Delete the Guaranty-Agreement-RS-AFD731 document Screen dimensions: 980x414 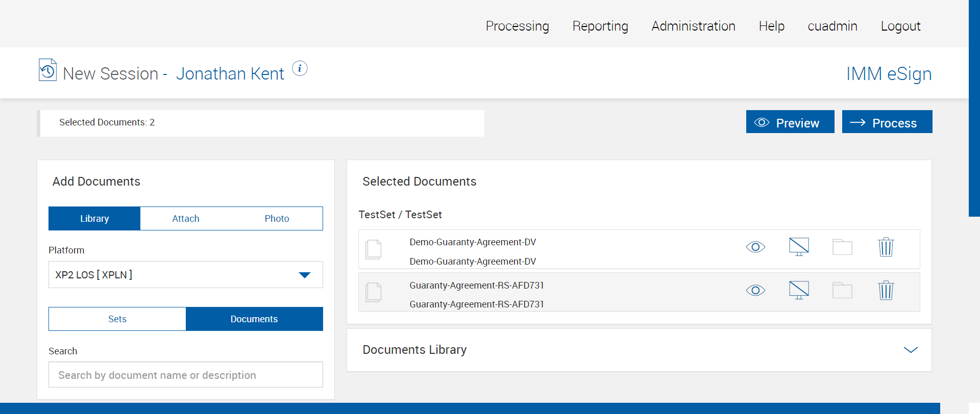886,291
